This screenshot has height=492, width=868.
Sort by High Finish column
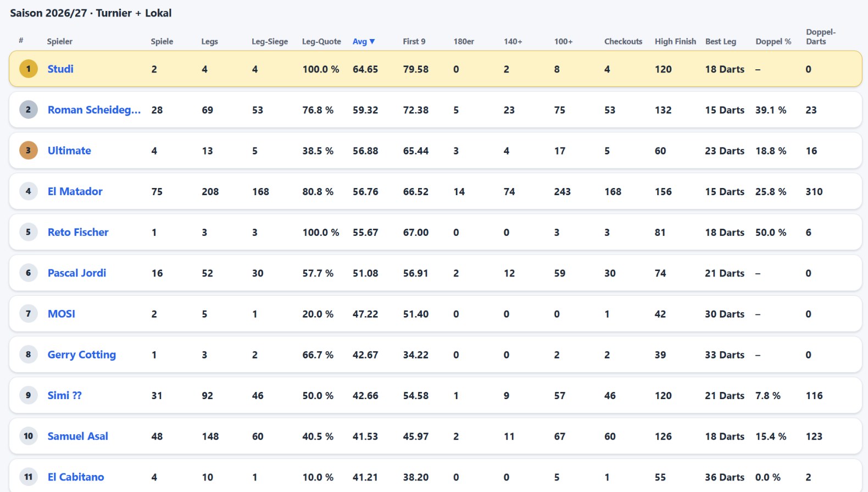(675, 41)
